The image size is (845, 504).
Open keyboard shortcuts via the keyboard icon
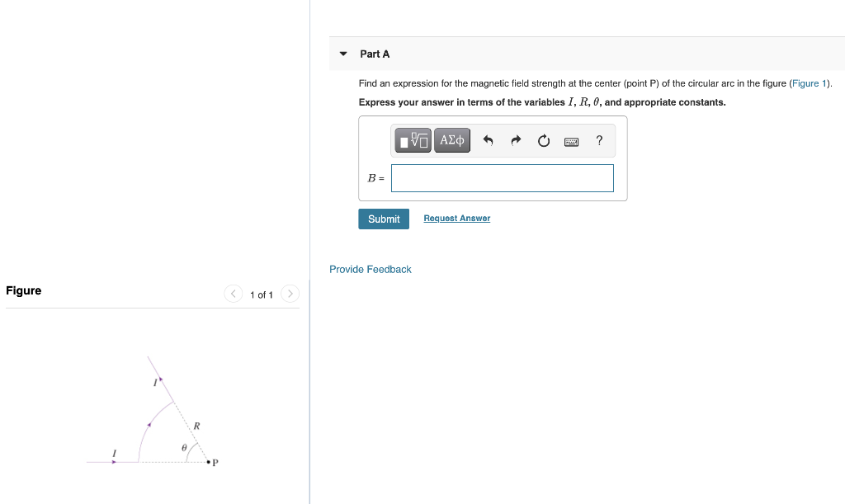coord(572,141)
